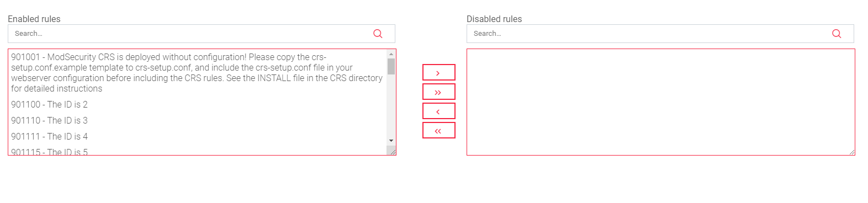Viewport: 868px width, 203px height.
Task: Move all rules back with double left arrow
Action: [438, 130]
